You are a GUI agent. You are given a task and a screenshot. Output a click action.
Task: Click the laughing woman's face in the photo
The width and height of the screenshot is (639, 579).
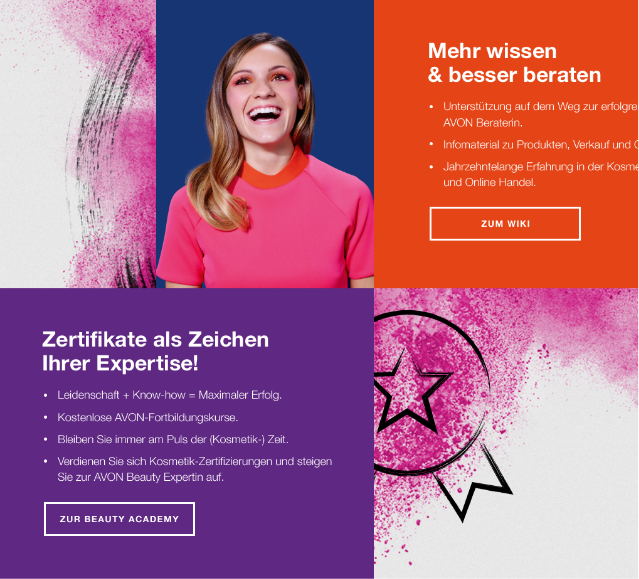[x=264, y=95]
